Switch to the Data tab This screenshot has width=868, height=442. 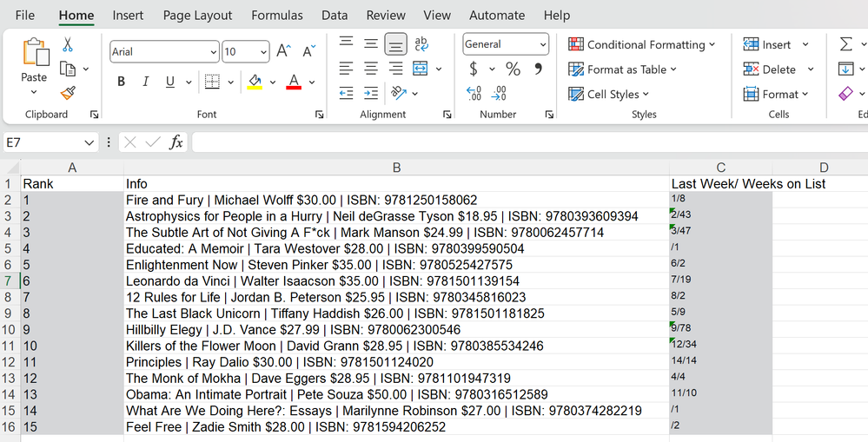[335, 16]
